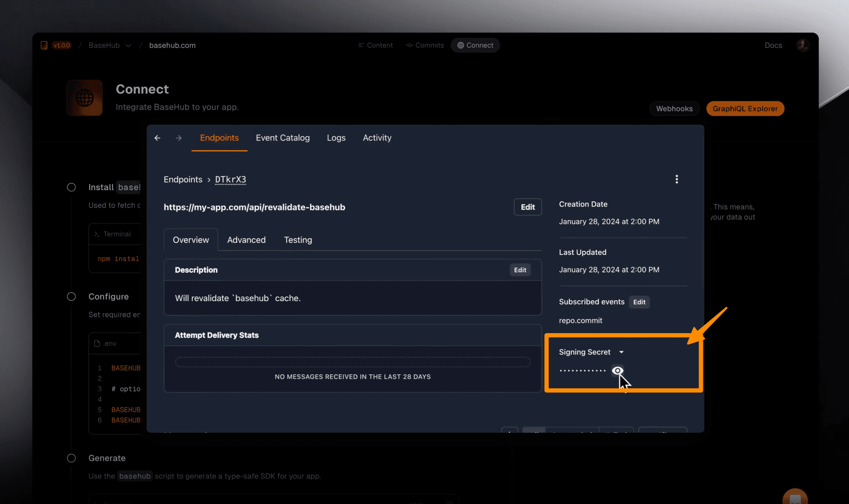Open the Activity tab
The width and height of the screenshot is (849, 504).
377,138
